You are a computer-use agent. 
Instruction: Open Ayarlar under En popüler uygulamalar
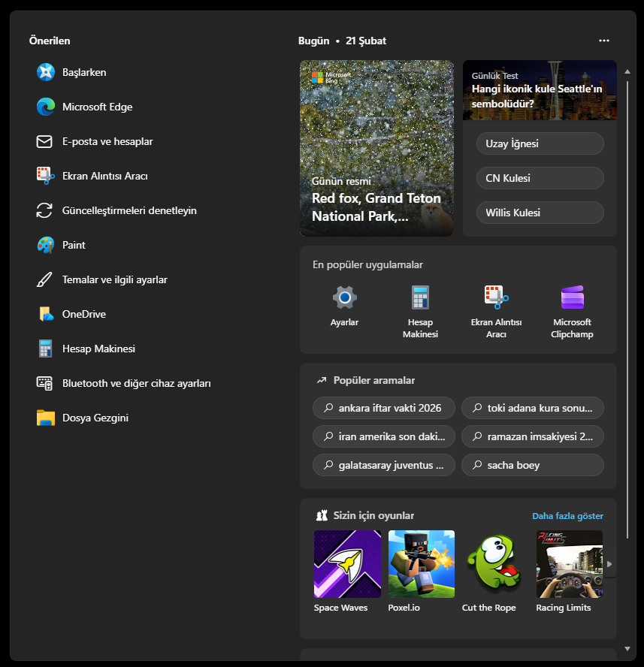point(344,306)
